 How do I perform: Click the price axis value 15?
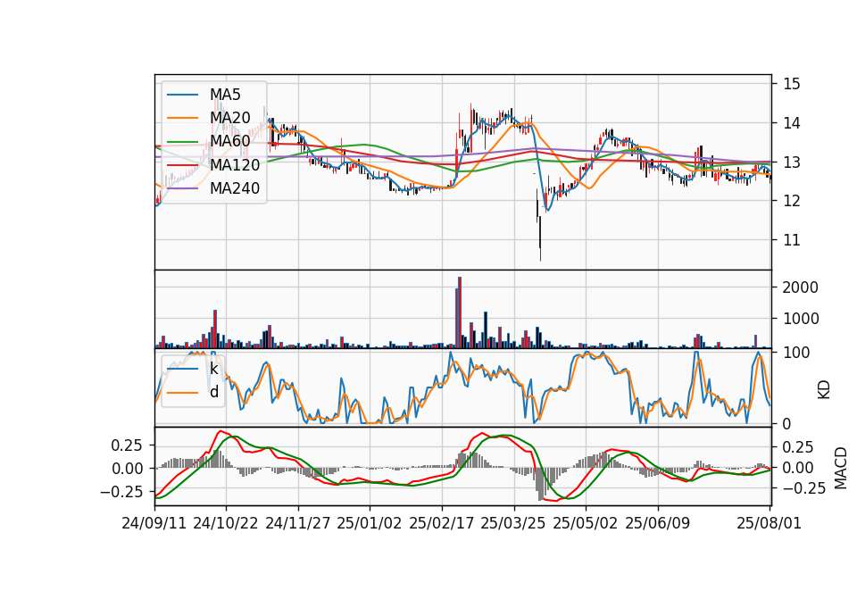pyautogui.click(x=792, y=84)
